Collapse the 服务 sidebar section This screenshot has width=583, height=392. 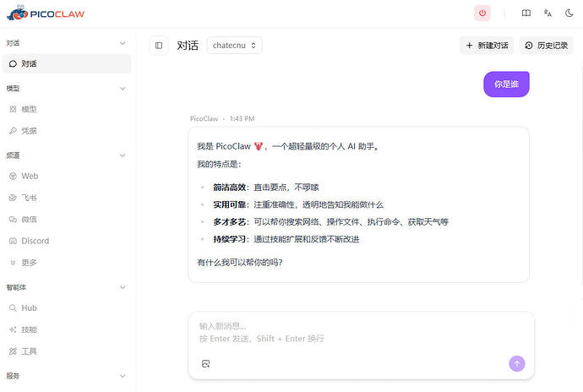click(x=123, y=376)
